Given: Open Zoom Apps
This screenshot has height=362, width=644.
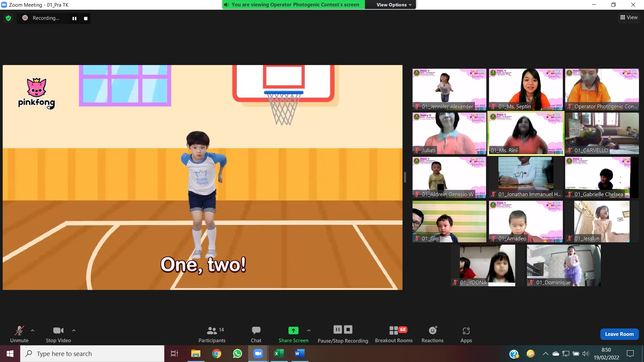Looking at the screenshot, I should coord(466,334).
